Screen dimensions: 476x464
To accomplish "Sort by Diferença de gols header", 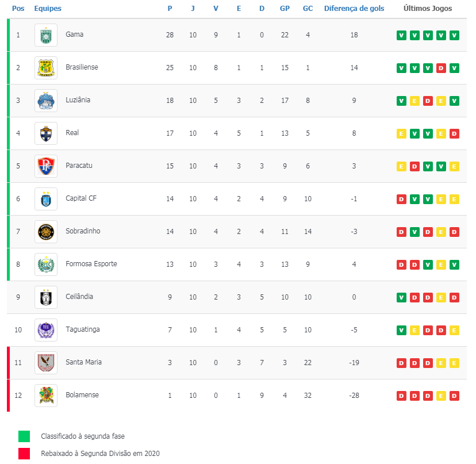I will [x=354, y=9].
